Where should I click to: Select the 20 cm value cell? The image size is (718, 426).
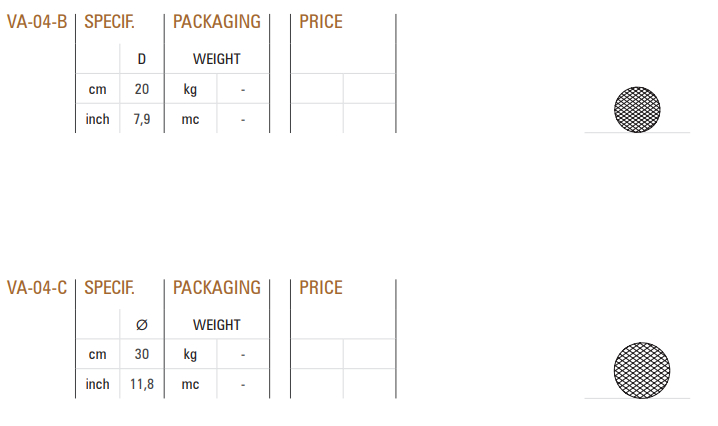(x=142, y=89)
